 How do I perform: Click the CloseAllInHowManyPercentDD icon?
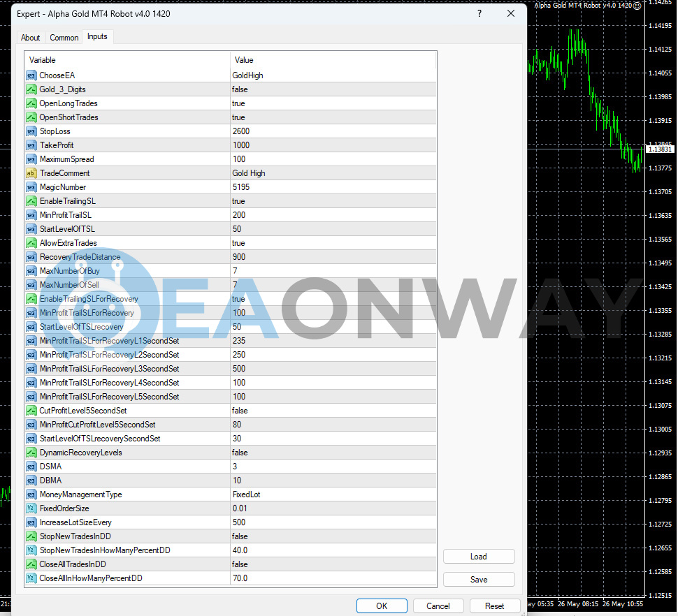coord(31,578)
